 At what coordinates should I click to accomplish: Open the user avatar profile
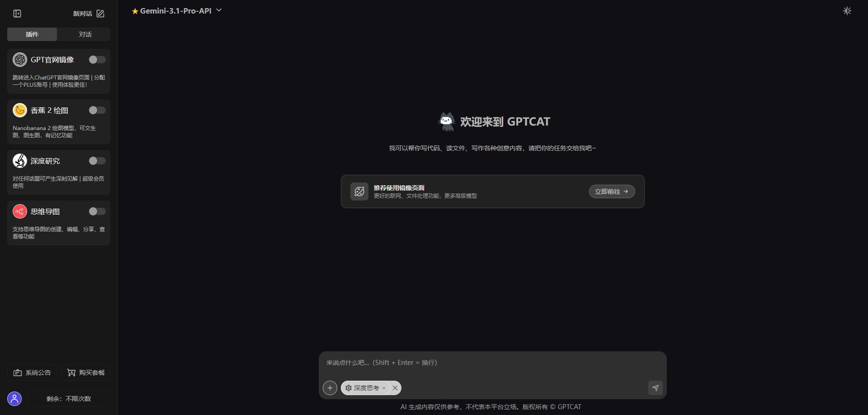(x=14, y=399)
